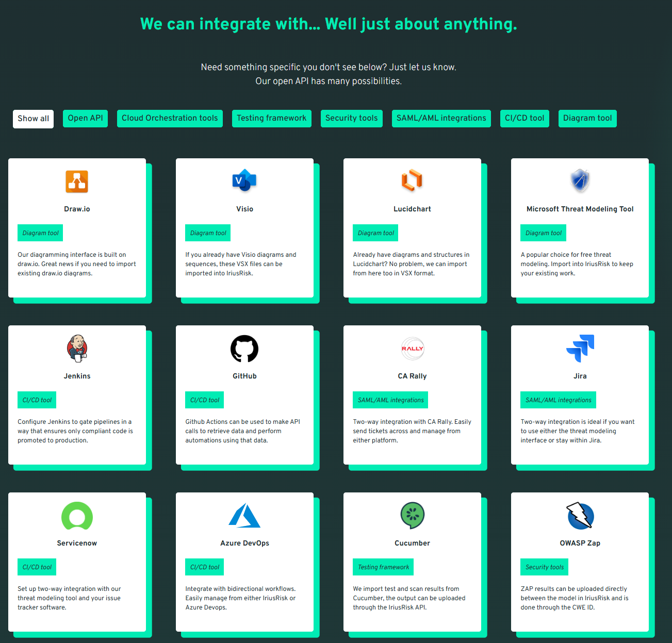672x643 pixels.
Task: Click the ZAP results description text
Action: [x=575, y=598]
